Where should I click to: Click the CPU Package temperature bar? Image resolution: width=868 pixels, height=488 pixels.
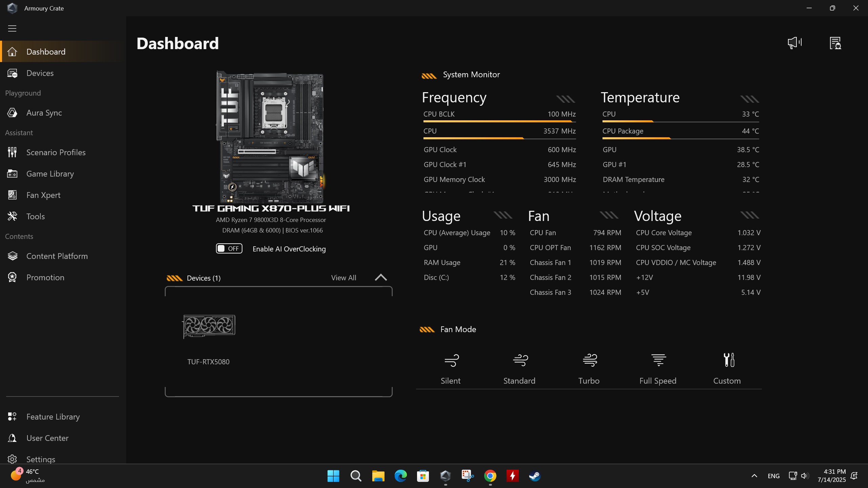coord(680,138)
